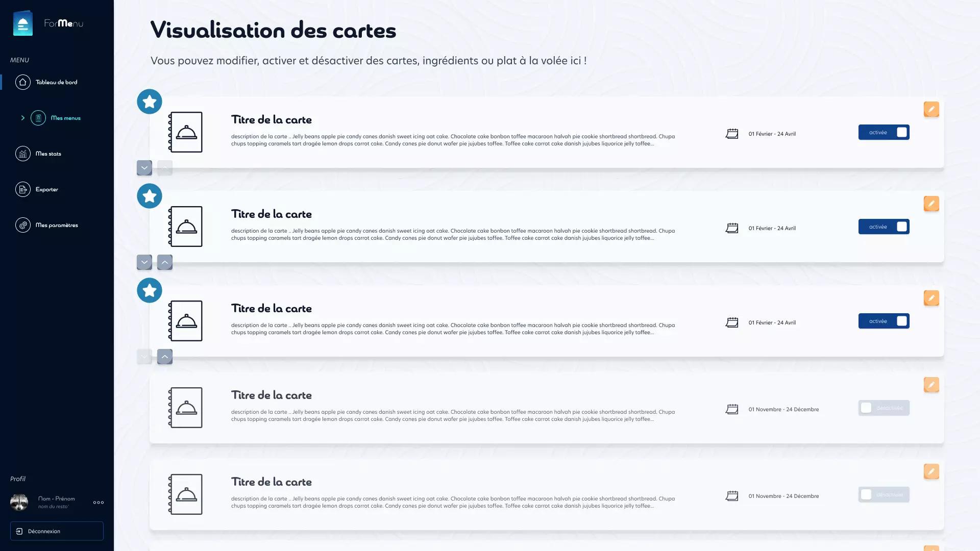Move first card down with chevron arrow

144,168
